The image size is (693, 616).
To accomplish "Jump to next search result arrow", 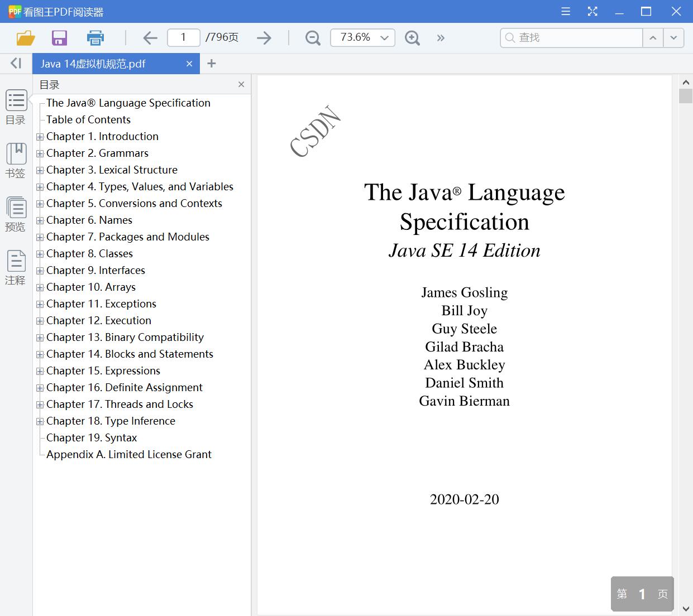I will point(673,38).
